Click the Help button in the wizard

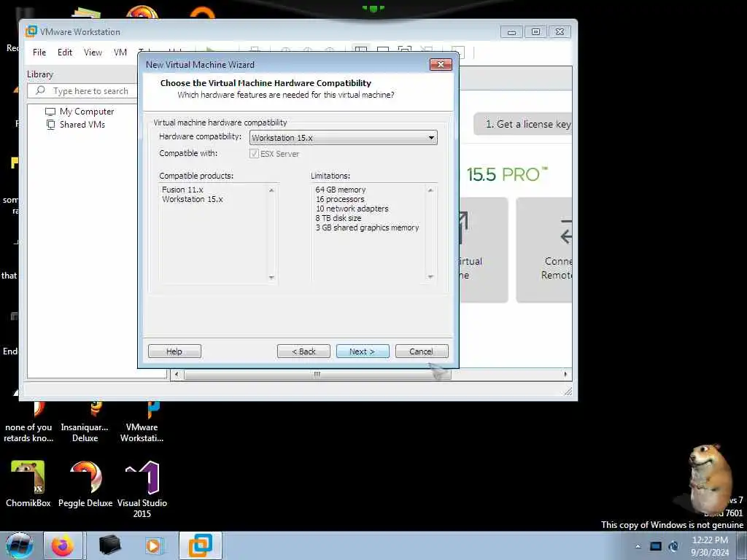click(174, 351)
